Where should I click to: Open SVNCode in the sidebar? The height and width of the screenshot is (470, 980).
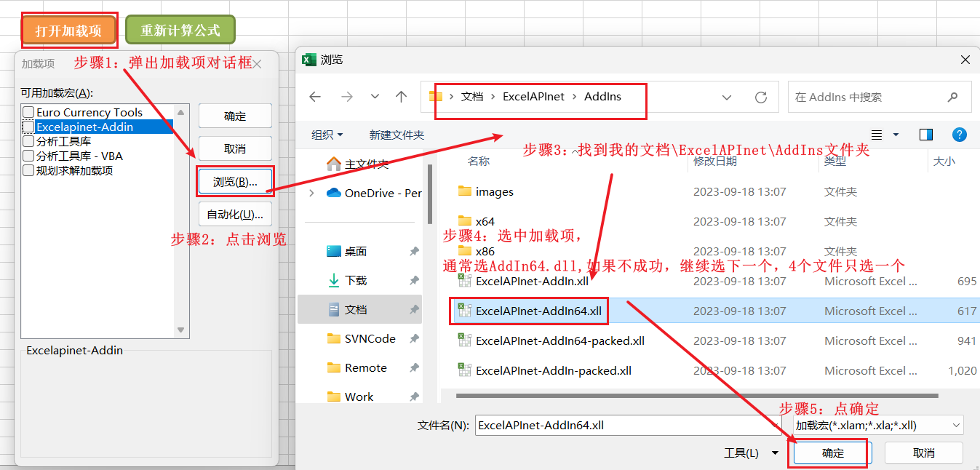point(362,338)
